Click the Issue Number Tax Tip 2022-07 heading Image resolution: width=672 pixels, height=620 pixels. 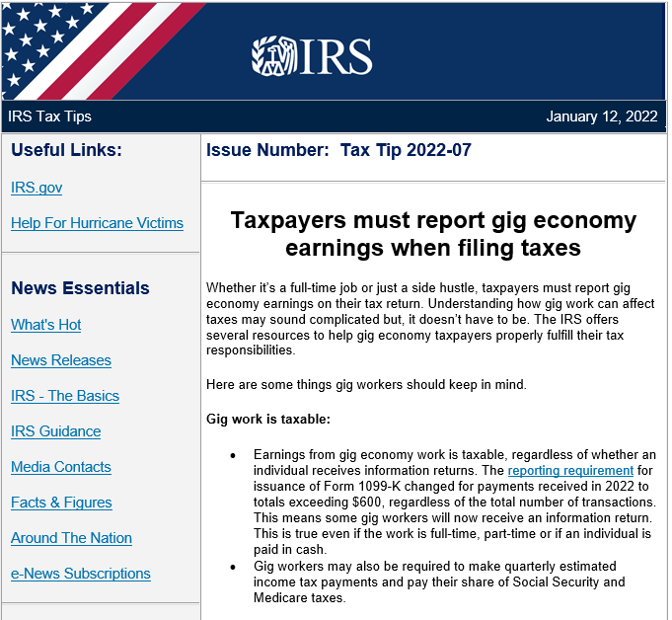click(338, 151)
